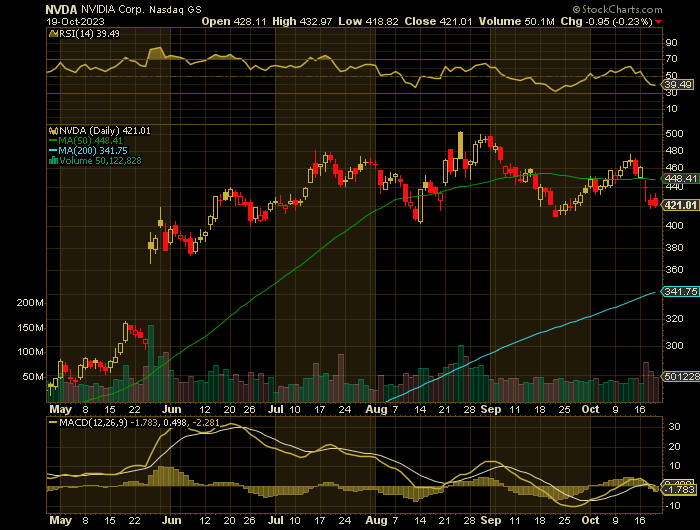
Task: Click the 480 price axis label
Action: coord(674,151)
